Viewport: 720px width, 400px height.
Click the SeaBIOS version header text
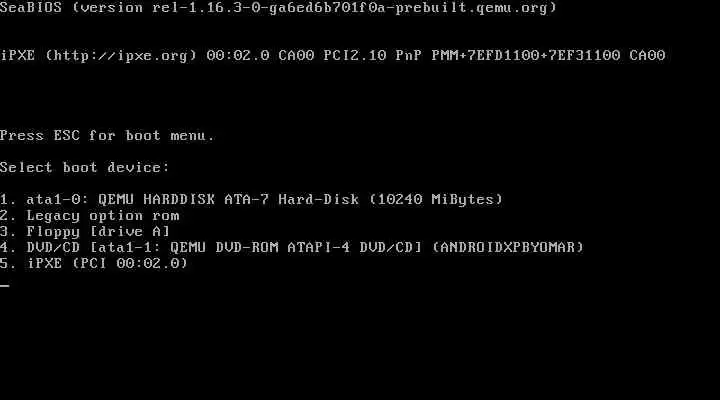click(x=278, y=8)
